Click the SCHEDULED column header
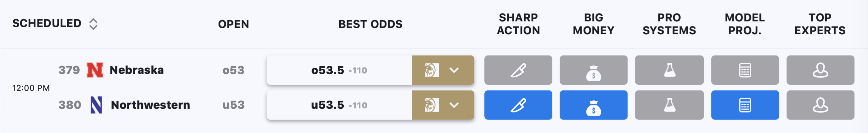Image resolution: width=868 pixels, height=133 pixels. point(47,23)
